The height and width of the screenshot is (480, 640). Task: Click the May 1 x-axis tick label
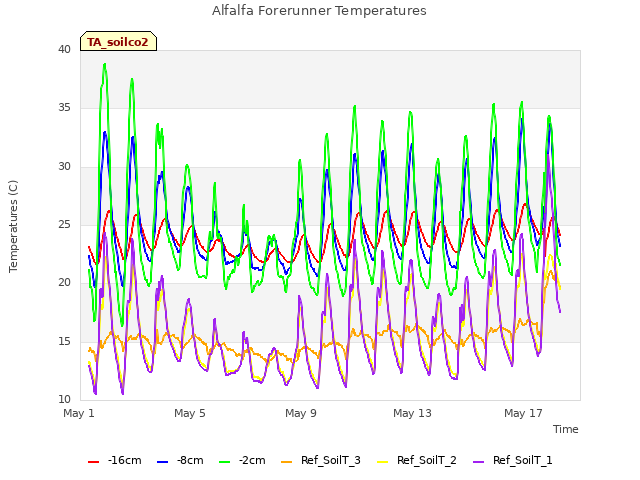point(79,413)
